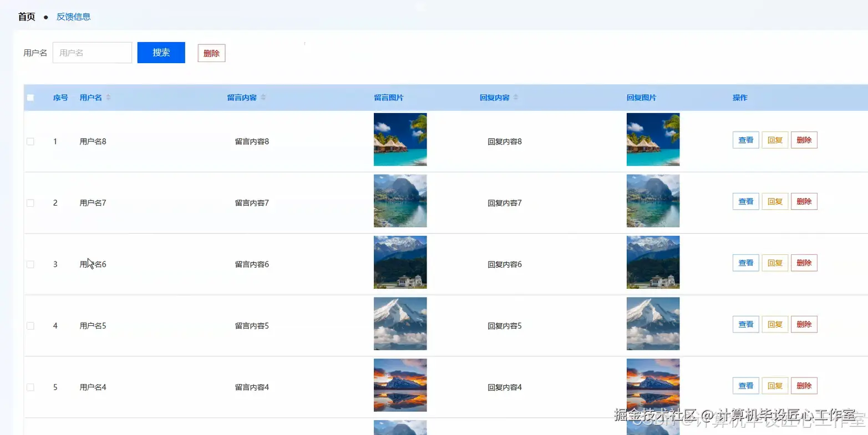Viewport: 868px width, 435px height.
Task: Select the 留言内容4 cell
Action: [252, 387]
